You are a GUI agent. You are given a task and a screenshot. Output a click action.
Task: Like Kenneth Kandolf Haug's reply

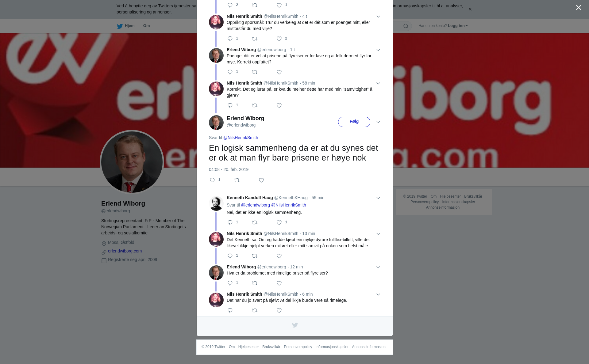[x=279, y=222]
